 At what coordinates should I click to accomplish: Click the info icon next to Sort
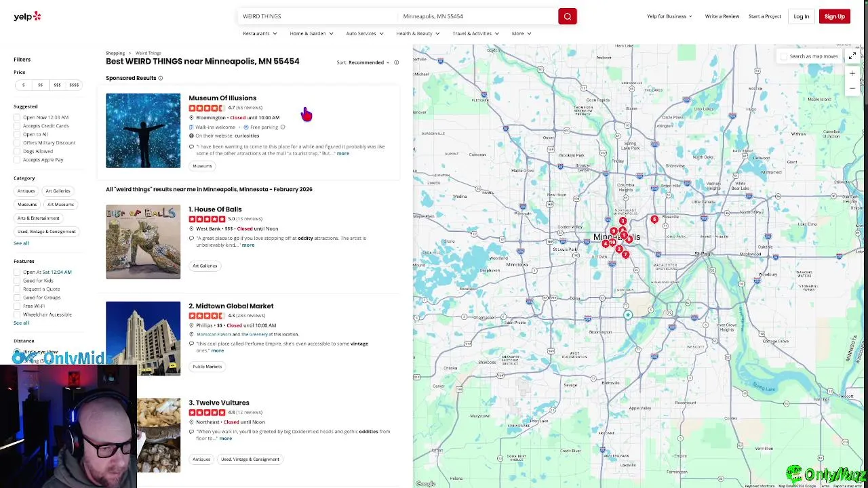coord(396,62)
